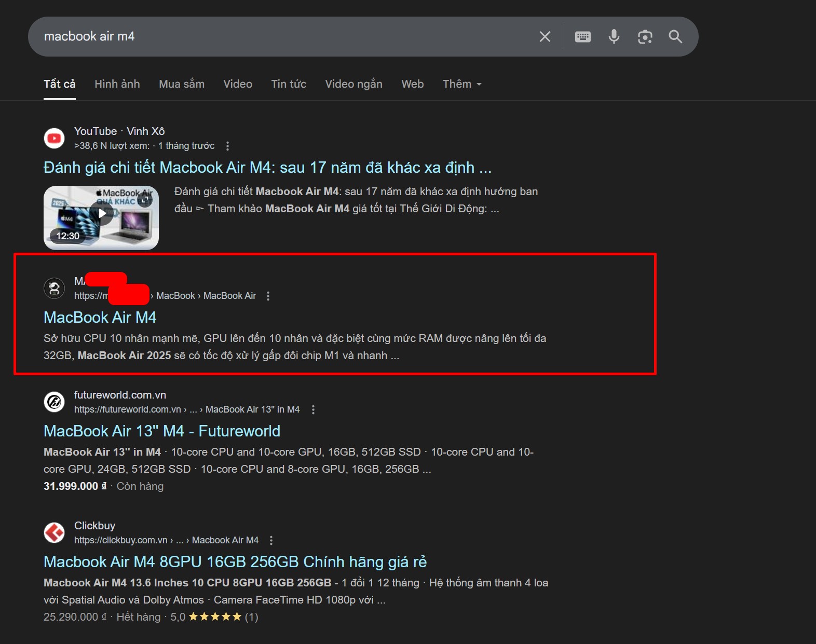The width and height of the screenshot is (816, 644).
Task: Open more options for YouTube result
Action: pos(227,146)
